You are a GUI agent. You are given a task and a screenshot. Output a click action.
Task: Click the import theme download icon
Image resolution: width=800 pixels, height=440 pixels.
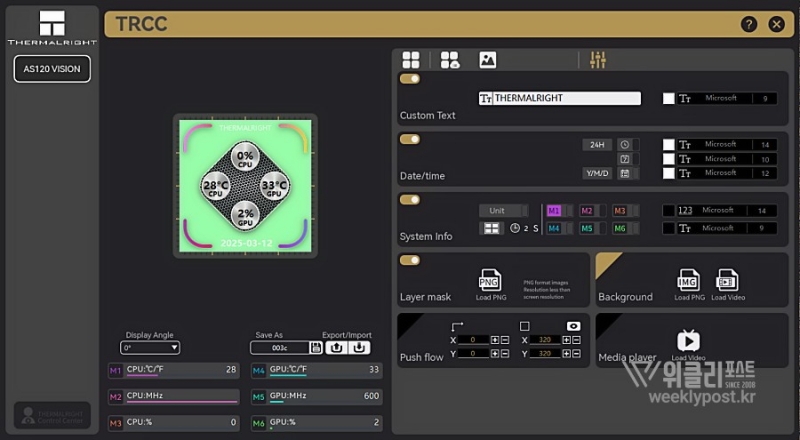[x=359, y=347]
